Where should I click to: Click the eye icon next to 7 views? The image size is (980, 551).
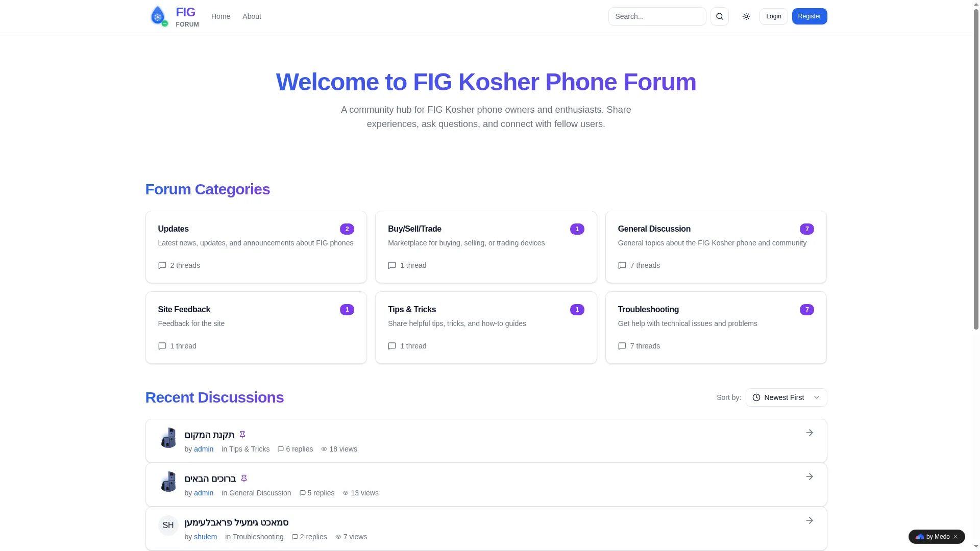coord(338,537)
